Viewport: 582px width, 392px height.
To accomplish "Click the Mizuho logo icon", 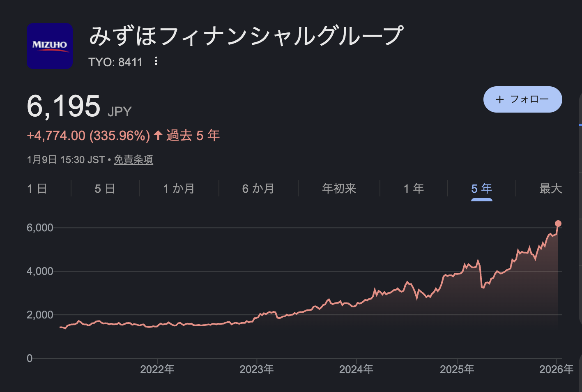I will coord(50,46).
